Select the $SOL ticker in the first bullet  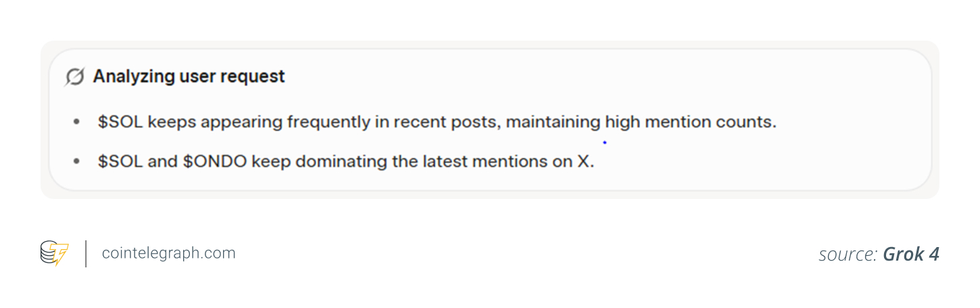point(120,123)
